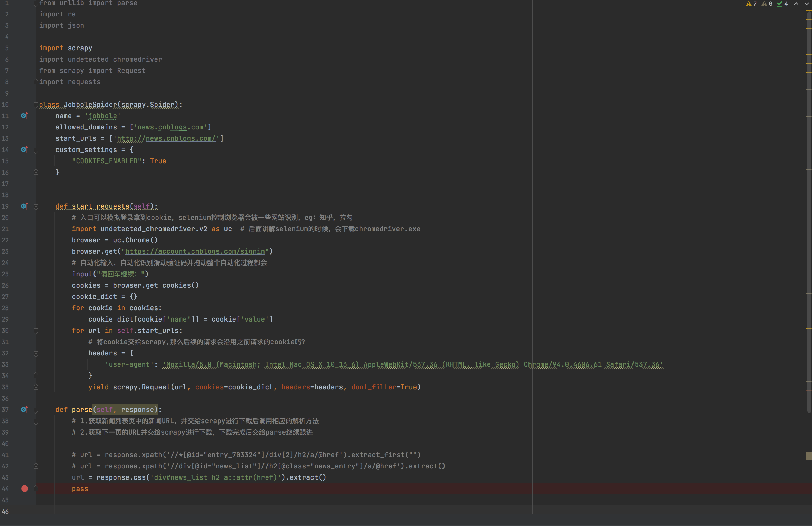Click 'import undetected_chromedriver' on line 6

pyautogui.click(x=100, y=59)
